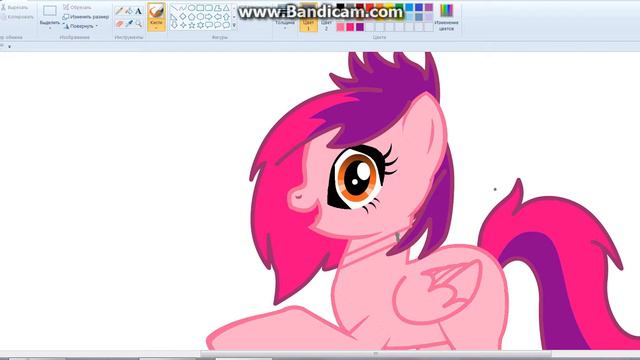
Task: Choose the Rounded rectangle shape
Action: coord(209,8)
